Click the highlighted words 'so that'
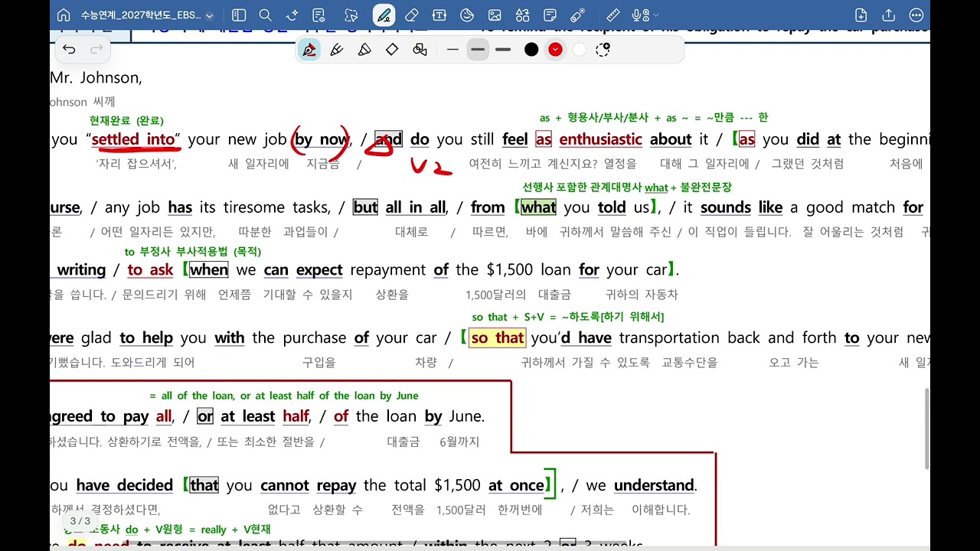This screenshot has height=551, width=980. point(498,338)
